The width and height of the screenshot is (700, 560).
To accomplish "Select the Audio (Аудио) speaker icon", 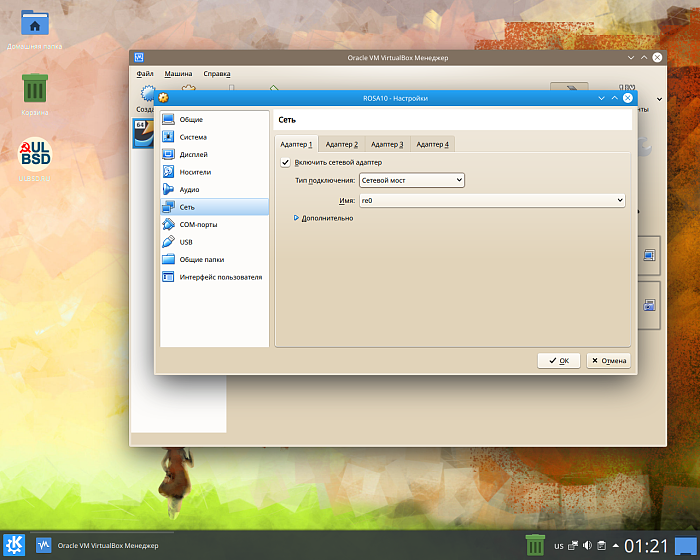I will pos(168,189).
